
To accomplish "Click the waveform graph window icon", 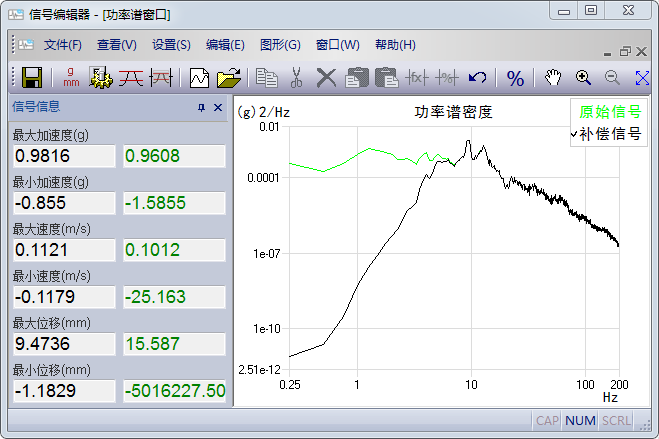I will point(200,77).
